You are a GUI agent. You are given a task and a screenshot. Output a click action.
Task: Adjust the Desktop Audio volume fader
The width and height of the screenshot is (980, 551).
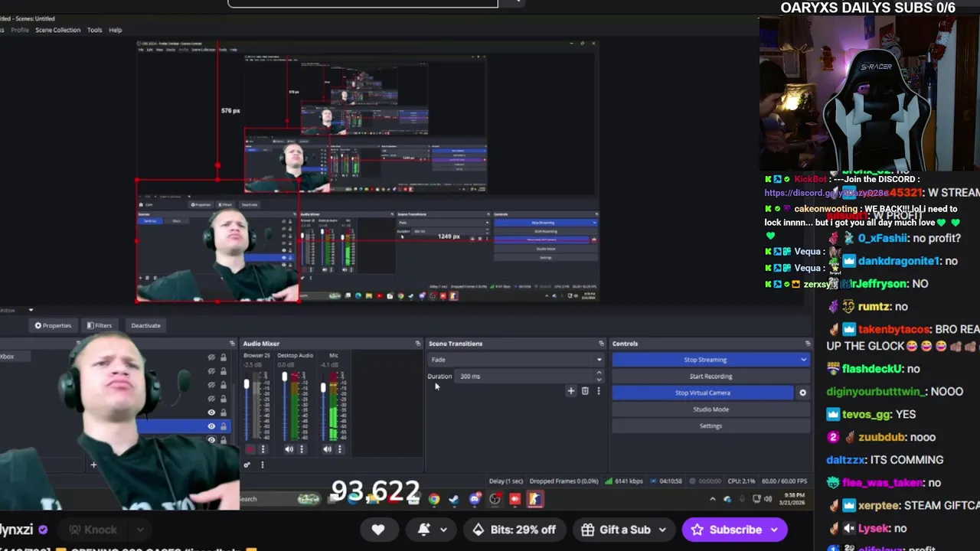pyautogui.click(x=285, y=377)
